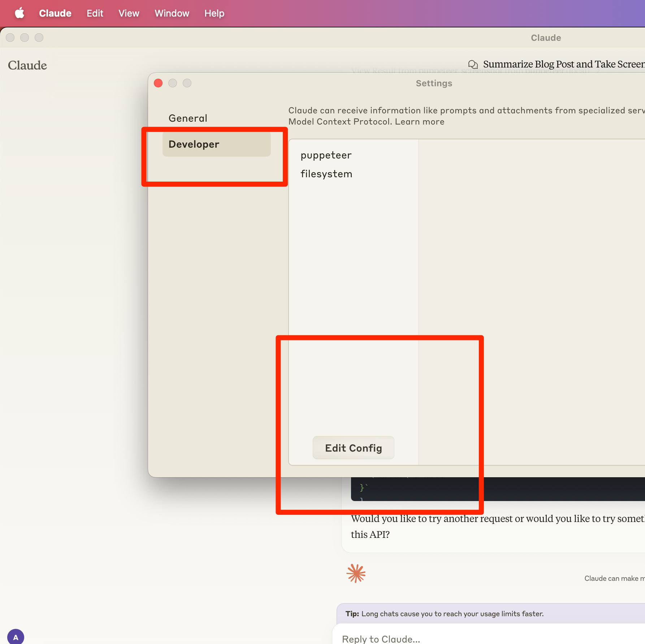
Task: Open the Claude application menu
Action: [x=55, y=13]
